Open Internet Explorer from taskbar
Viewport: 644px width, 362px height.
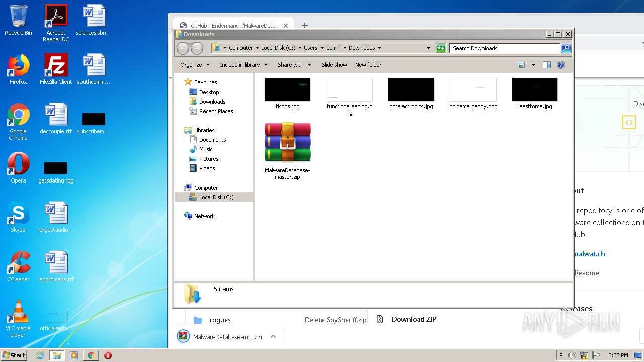[x=40, y=355]
